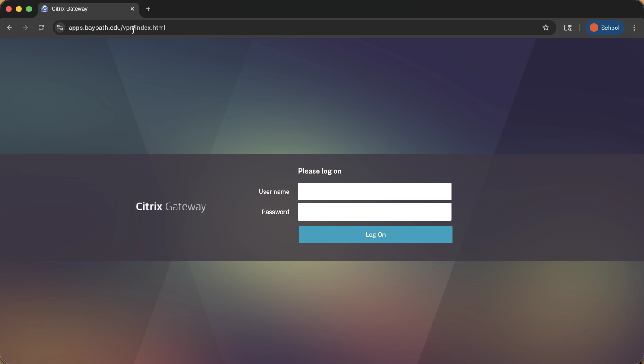Click the Citrix Gateway logo
Viewport: 644px width, 364px height.
click(x=171, y=206)
